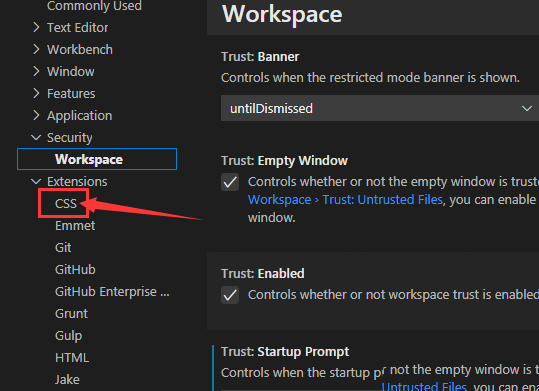Screen dimensions: 539x391
Task: Open HTML extension settings
Action: tap(72, 358)
